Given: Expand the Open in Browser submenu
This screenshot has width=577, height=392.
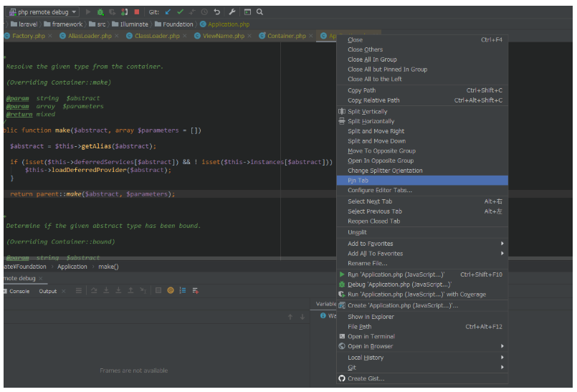Looking at the screenshot, I should 422,346.
